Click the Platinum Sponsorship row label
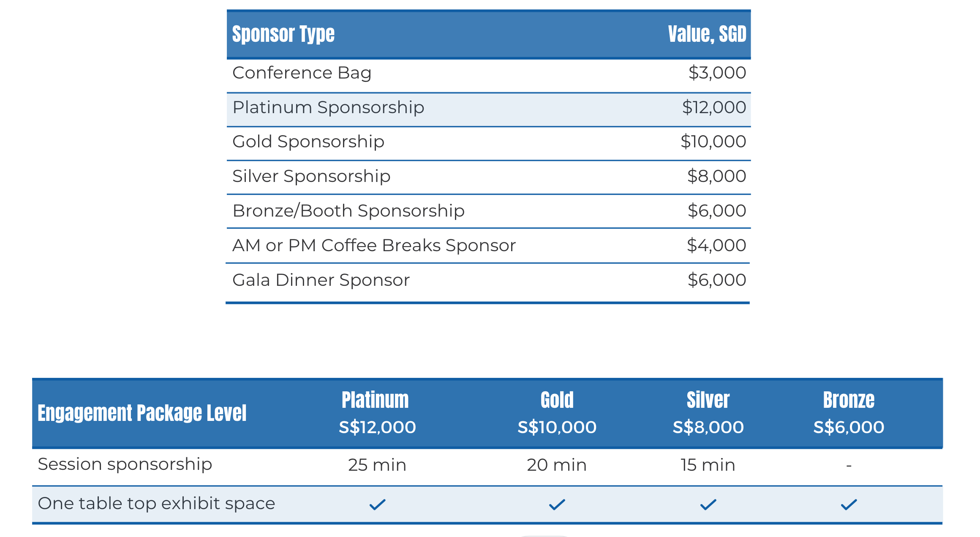980x537 pixels. click(x=328, y=107)
